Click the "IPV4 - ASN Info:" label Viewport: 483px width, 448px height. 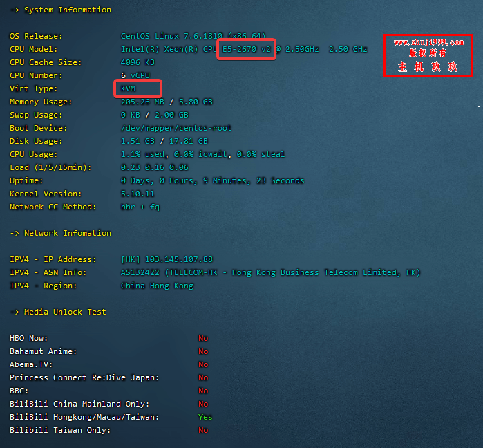coord(48,272)
